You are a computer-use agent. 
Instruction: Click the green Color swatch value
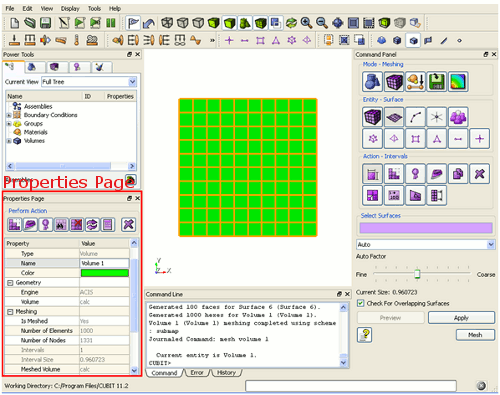coord(105,273)
